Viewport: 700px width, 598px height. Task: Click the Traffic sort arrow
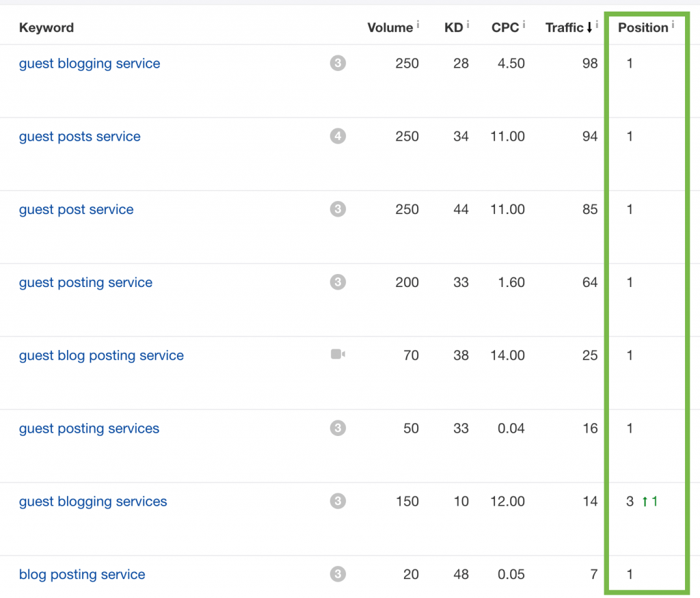click(x=589, y=27)
